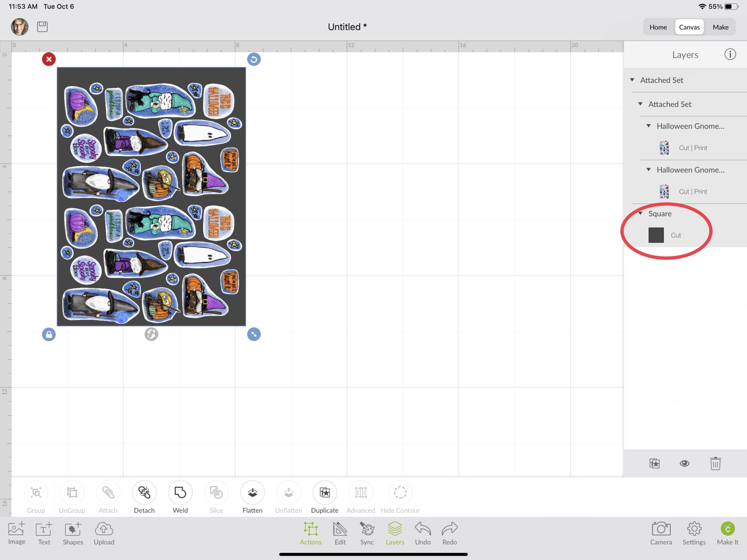Image resolution: width=747 pixels, height=560 pixels.
Task: Open the Sync panel
Action: point(367,533)
